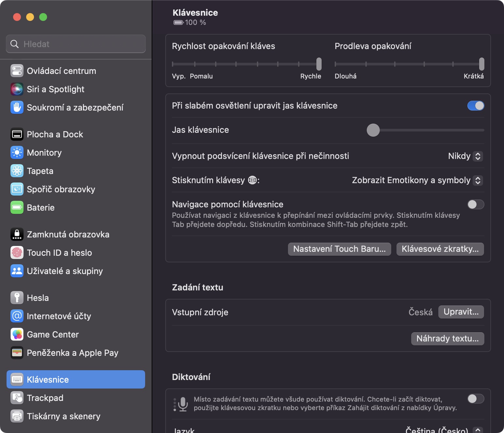Click the Trackpad icon in sidebar
This screenshot has width=504, height=433.
pyautogui.click(x=17, y=398)
